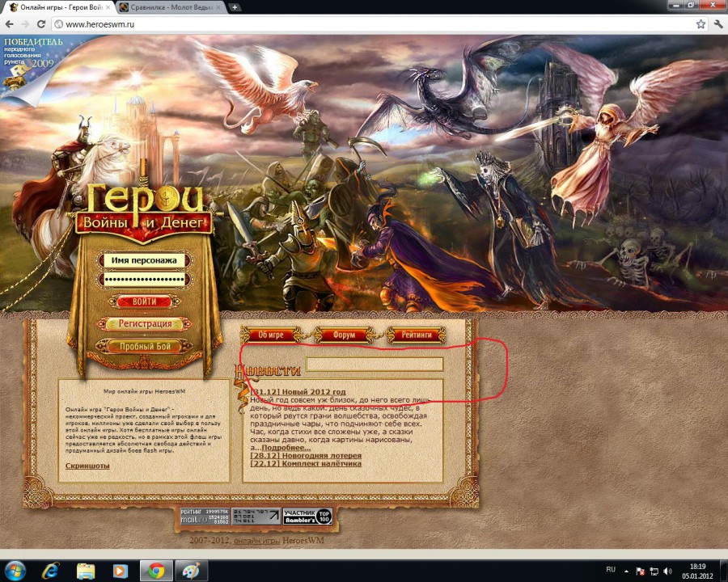This screenshot has width=728, height=582.
Task: Select the 'Онлайн игры - Герои' tab
Action: (58, 7)
